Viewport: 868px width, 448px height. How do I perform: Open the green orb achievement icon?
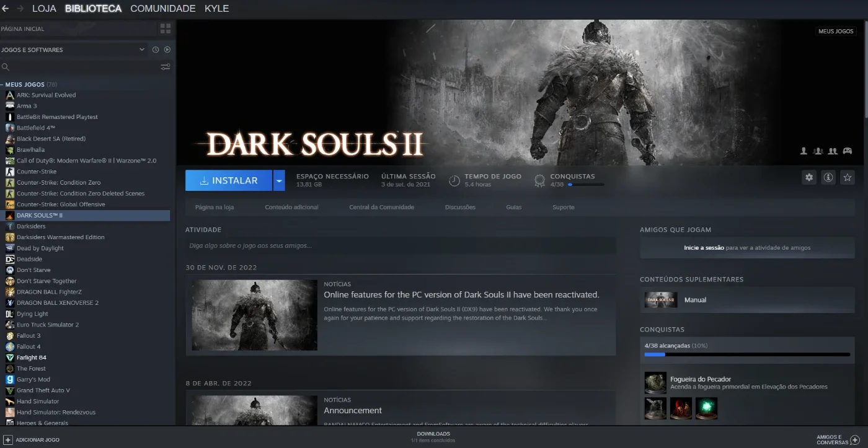pyautogui.click(x=706, y=408)
